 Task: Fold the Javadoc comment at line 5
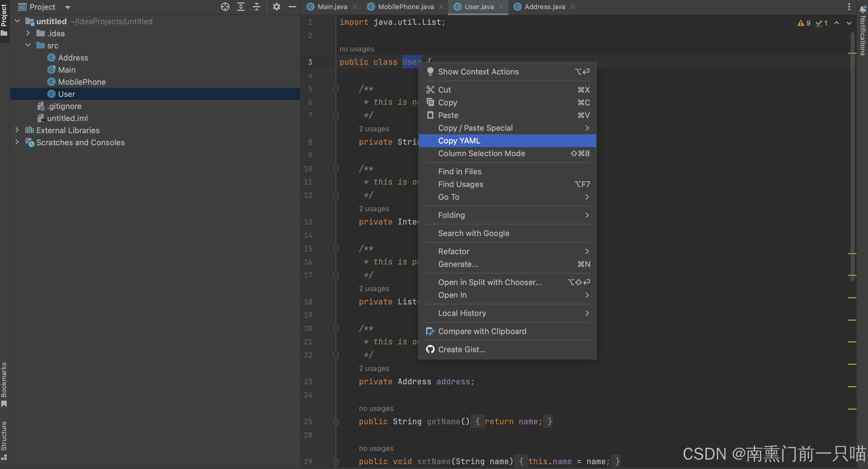(336, 89)
